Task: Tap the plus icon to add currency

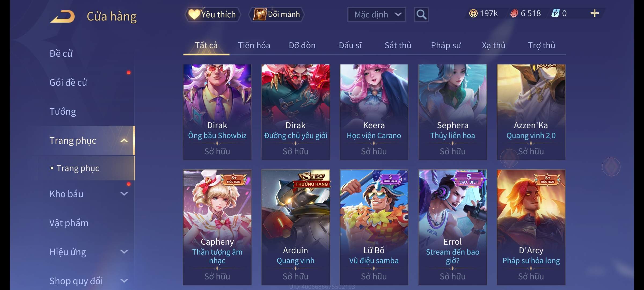Action: [x=595, y=13]
